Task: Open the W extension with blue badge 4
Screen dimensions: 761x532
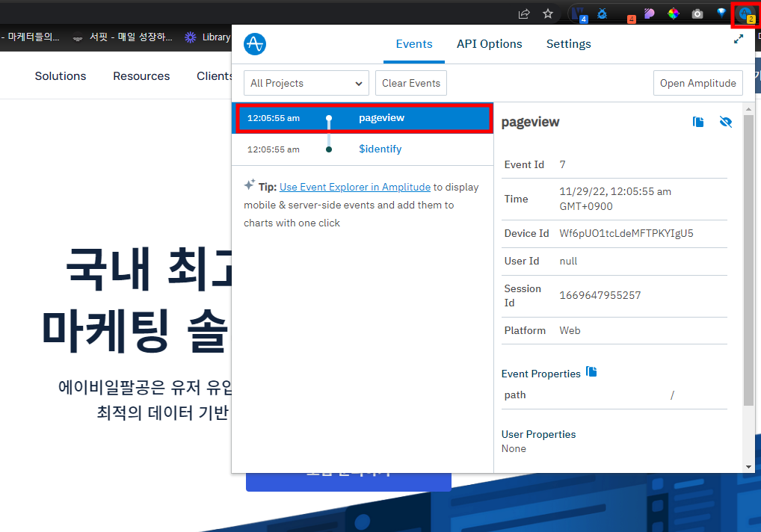Action: point(579,13)
